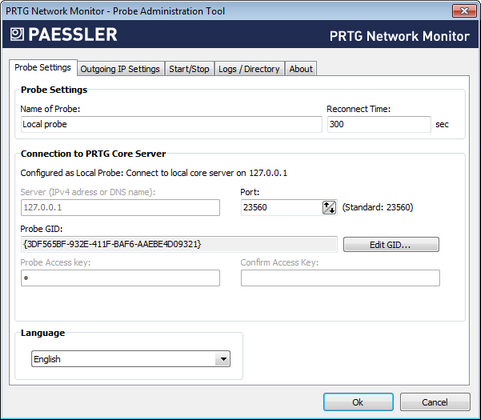Confirm settings with the Ok button

click(x=358, y=402)
